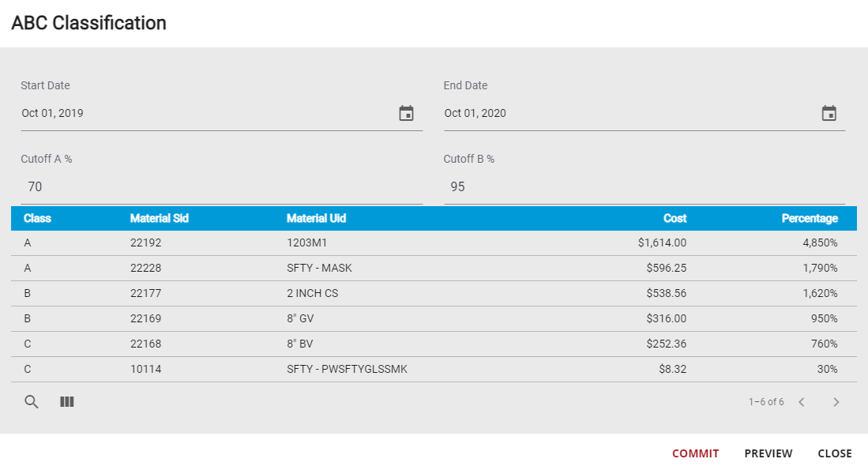Click the Commit button

click(695, 453)
